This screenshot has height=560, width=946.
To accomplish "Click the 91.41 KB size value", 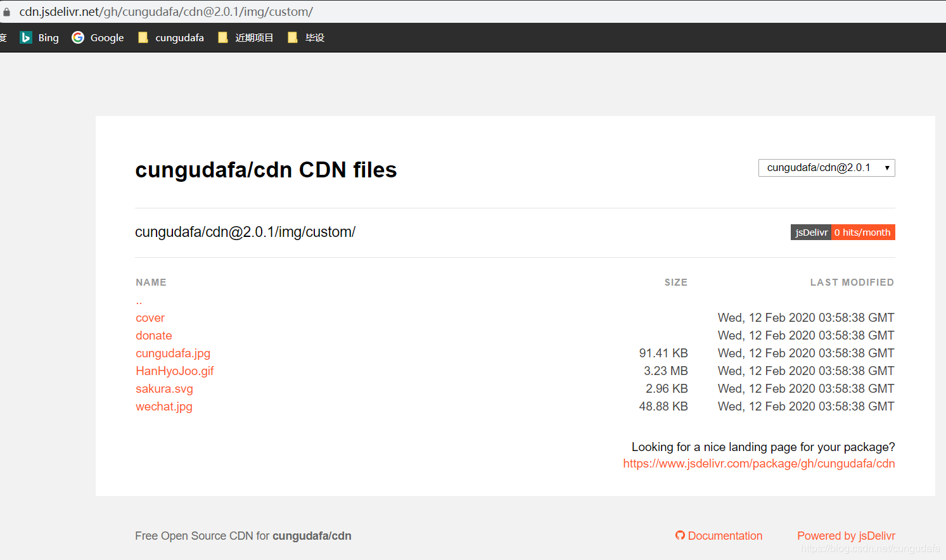I will (x=663, y=353).
